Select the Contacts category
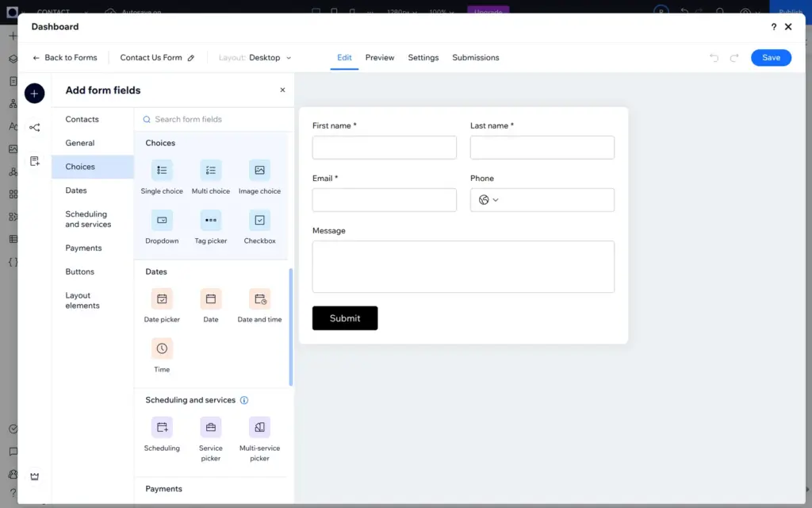 tap(93, 119)
